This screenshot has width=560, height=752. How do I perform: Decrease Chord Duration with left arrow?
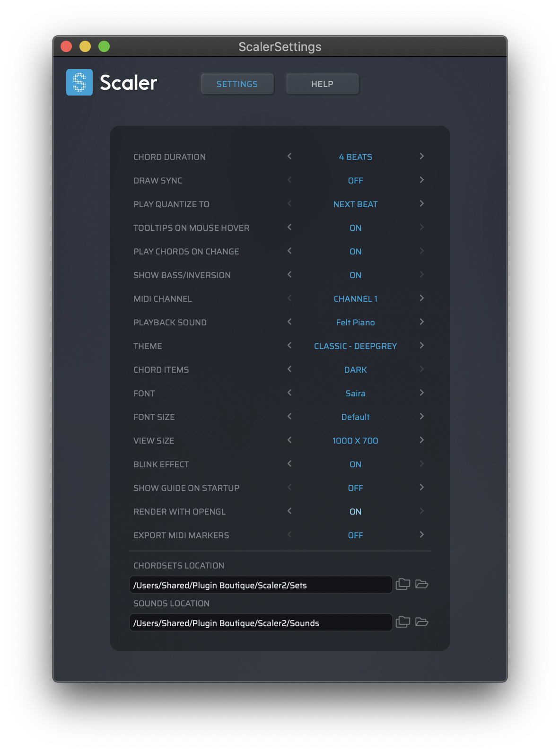click(x=289, y=156)
